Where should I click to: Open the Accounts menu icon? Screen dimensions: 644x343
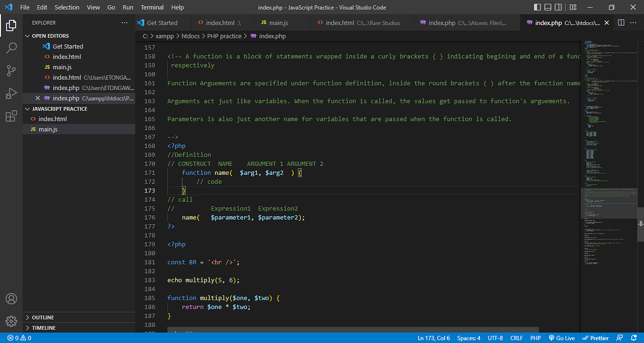click(x=11, y=298)
